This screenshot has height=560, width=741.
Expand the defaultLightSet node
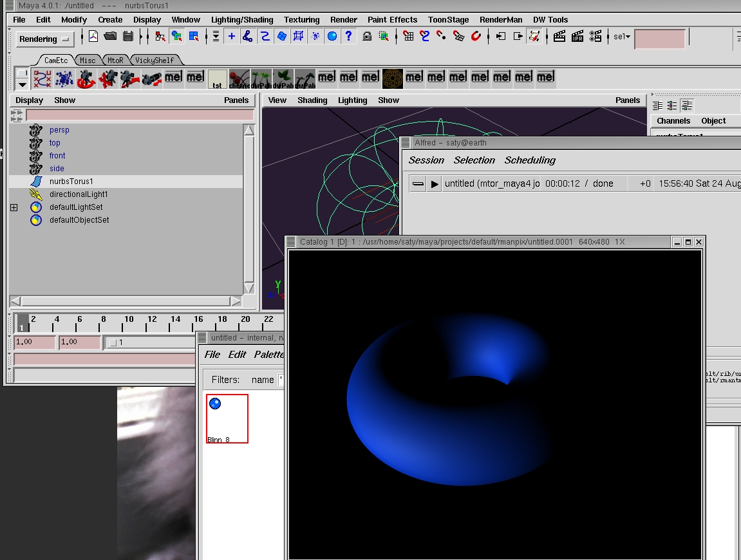coord(14,207)
